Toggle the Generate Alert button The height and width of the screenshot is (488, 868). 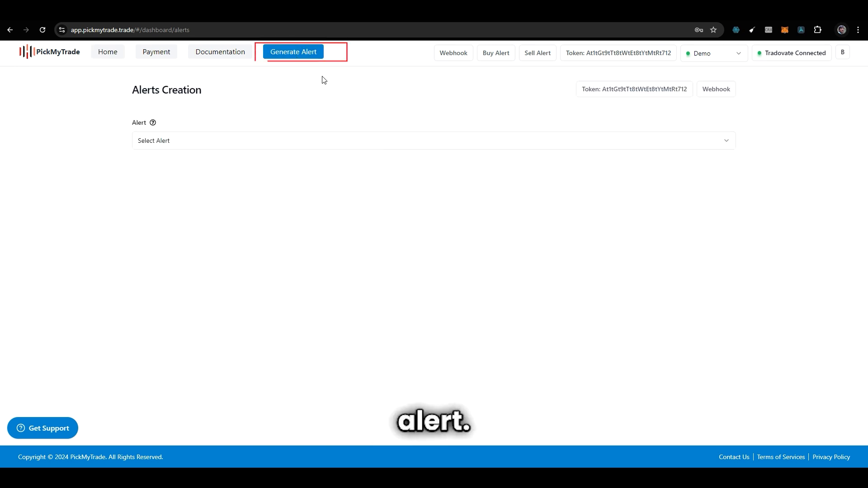(293, 52)
